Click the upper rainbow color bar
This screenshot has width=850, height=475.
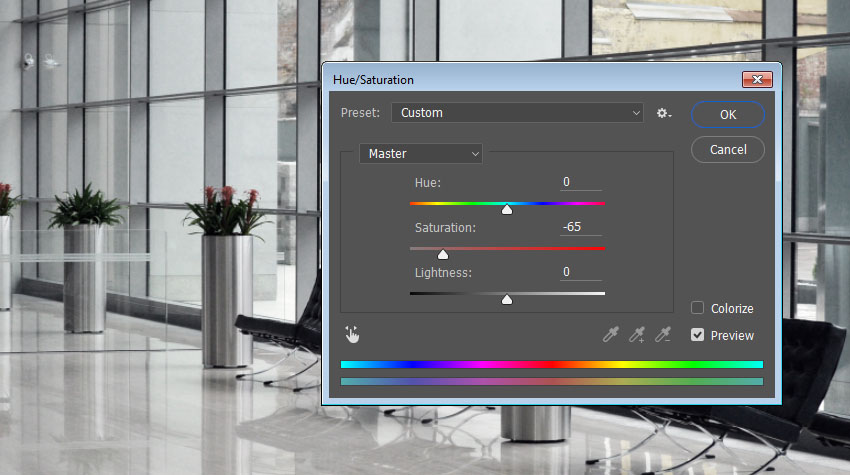[551, 365]
